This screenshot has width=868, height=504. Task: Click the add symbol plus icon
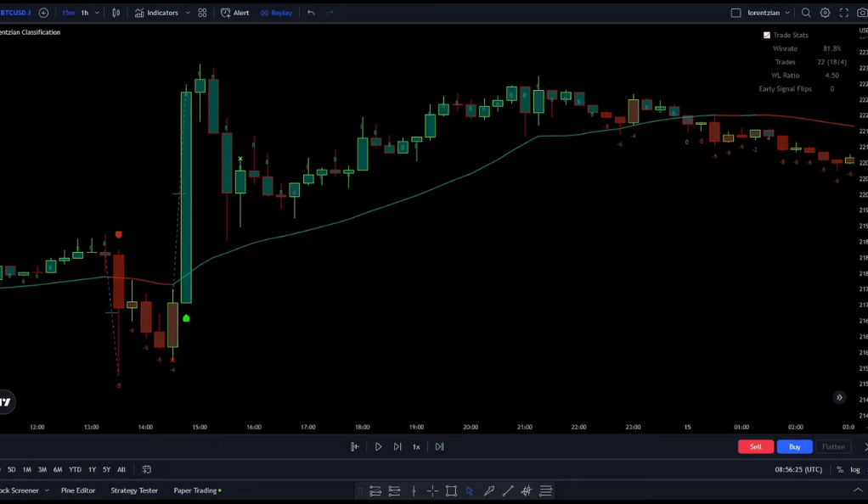(43, 13)
